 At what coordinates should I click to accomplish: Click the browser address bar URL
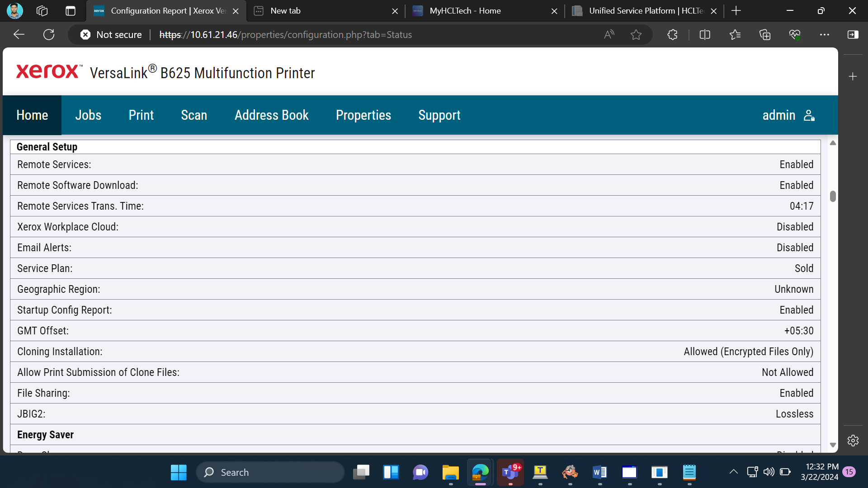click(x=286, y=34)
